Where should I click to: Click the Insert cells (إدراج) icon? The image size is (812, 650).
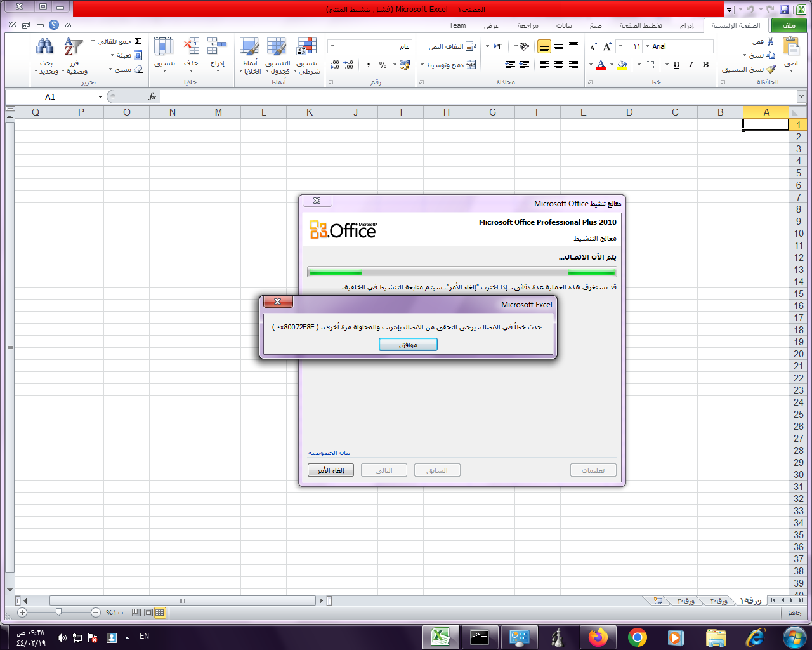pos(217,46)
